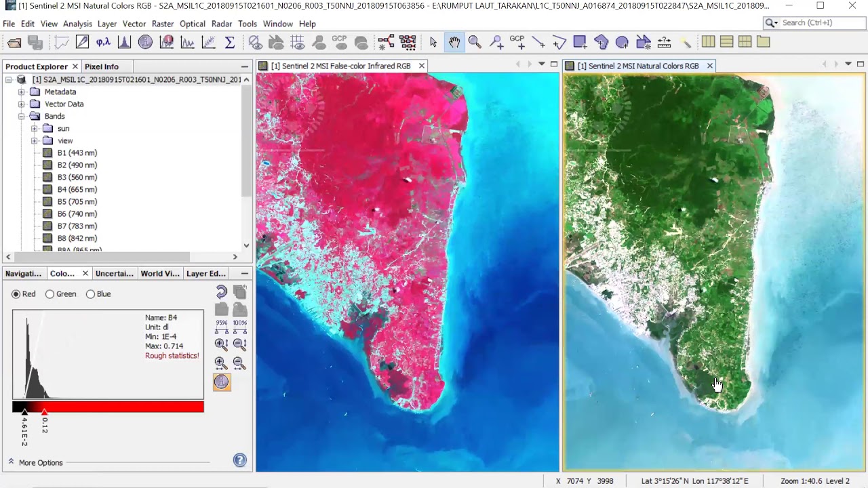Reset colour manipulation to defaults
Image resolution: width=868 pixels, height=488 pixels.
pos(222,292)
